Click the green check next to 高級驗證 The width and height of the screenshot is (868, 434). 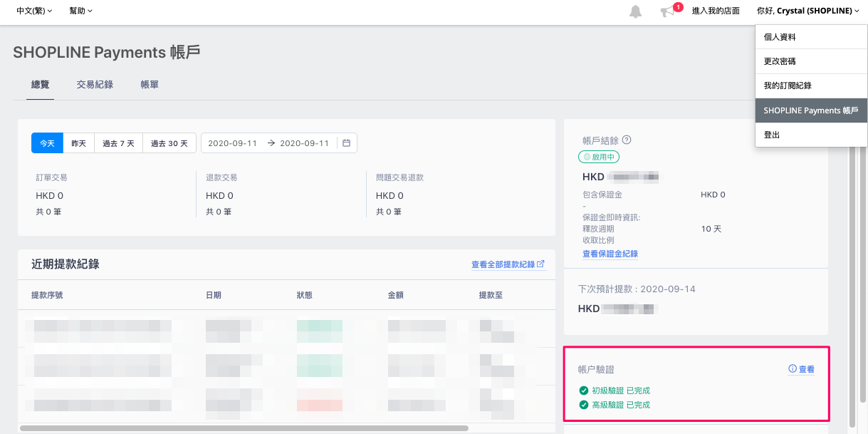tap(584, 405)
